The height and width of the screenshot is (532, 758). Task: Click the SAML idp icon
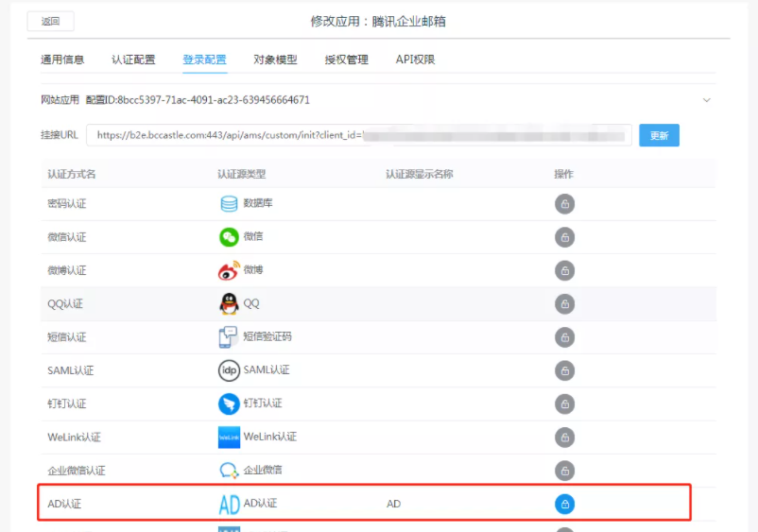[229, 370]
